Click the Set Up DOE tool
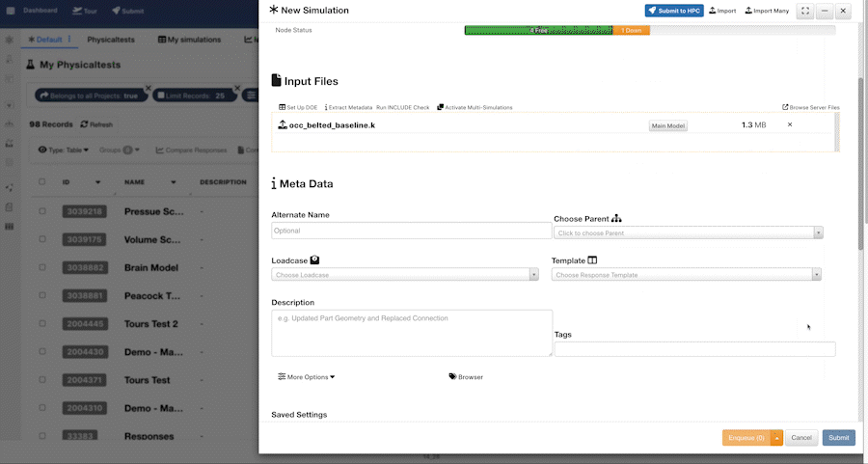This screenshot has width=868, height=464. 298,107
